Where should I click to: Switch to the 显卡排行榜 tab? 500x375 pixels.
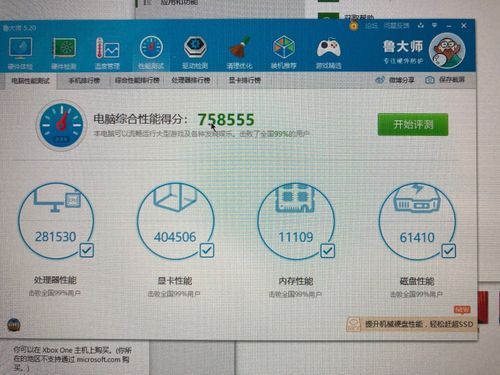245,80
